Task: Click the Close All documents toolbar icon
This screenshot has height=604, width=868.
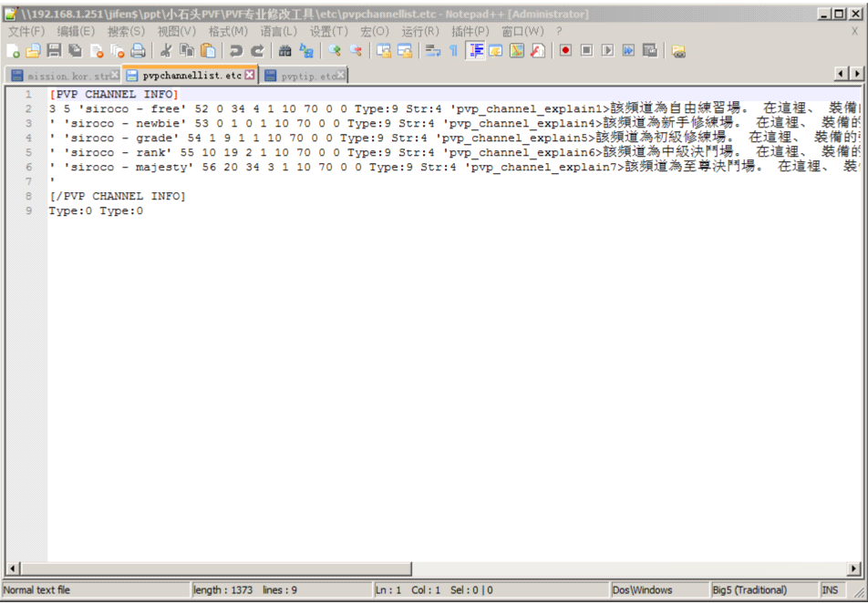Action: (x=117, y=51)
